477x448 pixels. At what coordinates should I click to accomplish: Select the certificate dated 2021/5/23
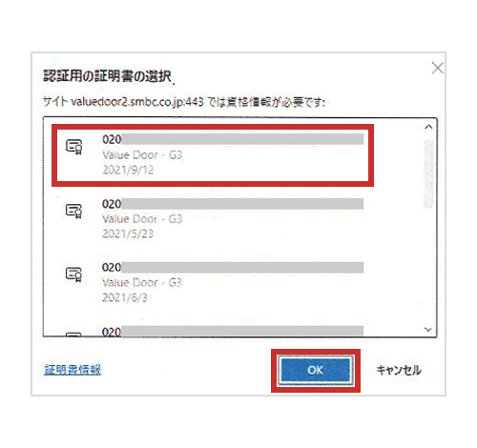pyautogui.click(x=213, y=219)
